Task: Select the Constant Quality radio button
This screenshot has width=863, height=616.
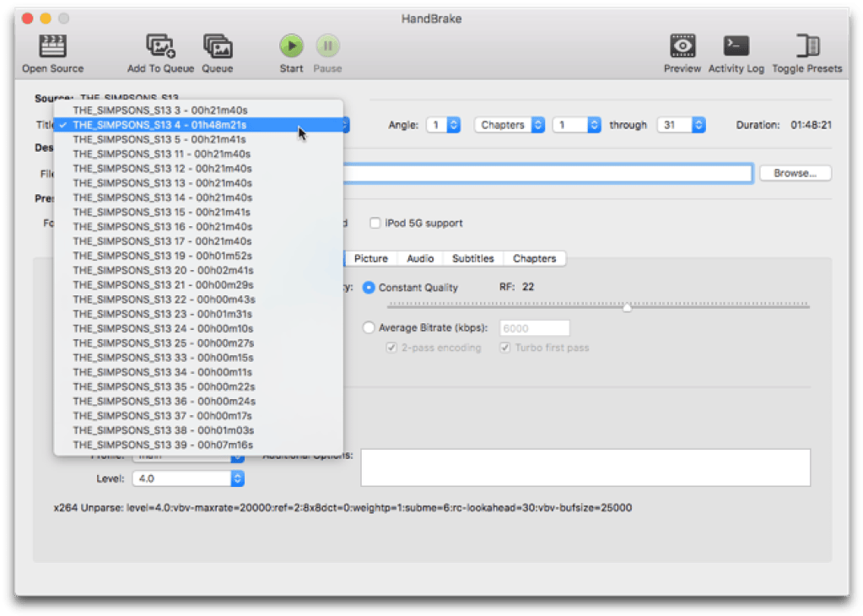Action: [369, 288]
